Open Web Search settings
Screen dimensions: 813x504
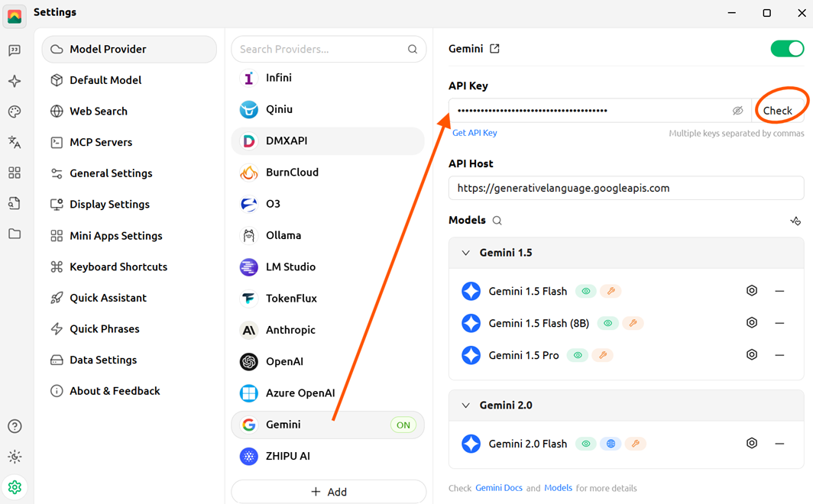tap(129, 111)
